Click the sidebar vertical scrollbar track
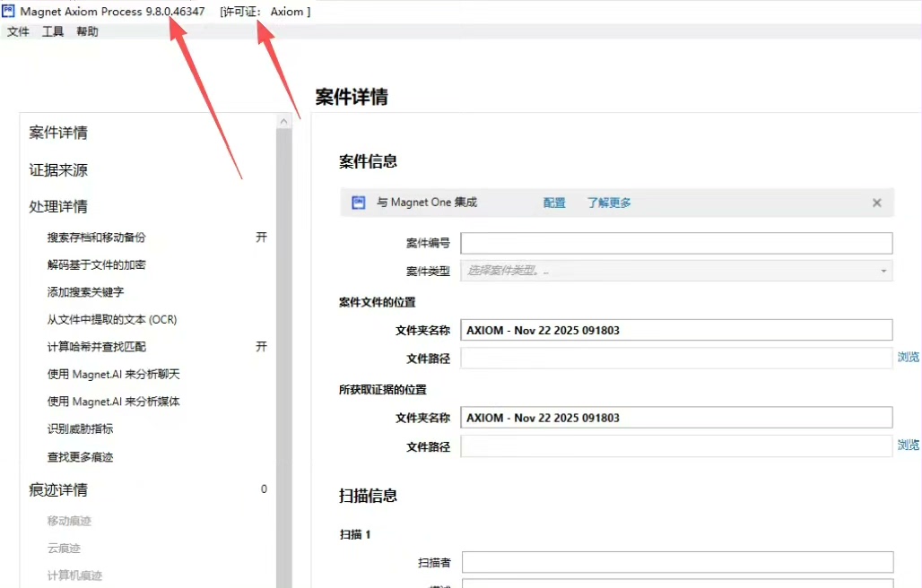Viewport: 922px width, 588px height. (284, 359)
